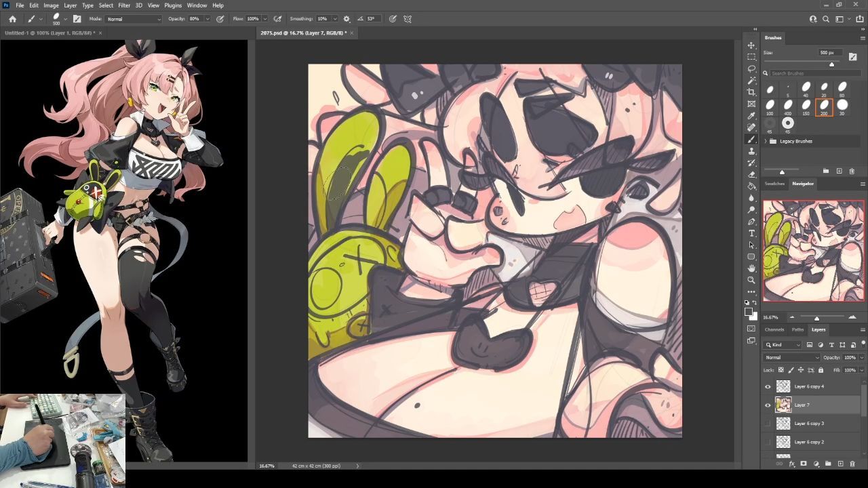This screenshot has height=488, width=868.
Task: Select the Move tool
Action: [x=751, y=45]
